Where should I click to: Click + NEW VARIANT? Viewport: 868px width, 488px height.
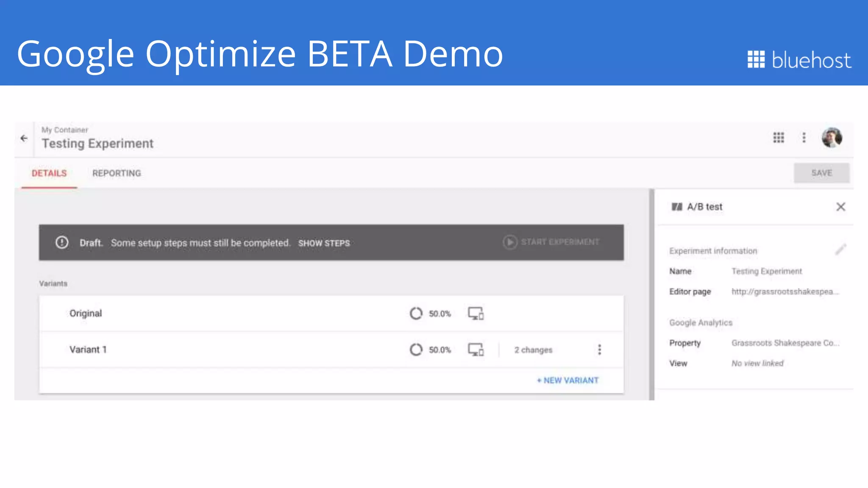point(568,380)
